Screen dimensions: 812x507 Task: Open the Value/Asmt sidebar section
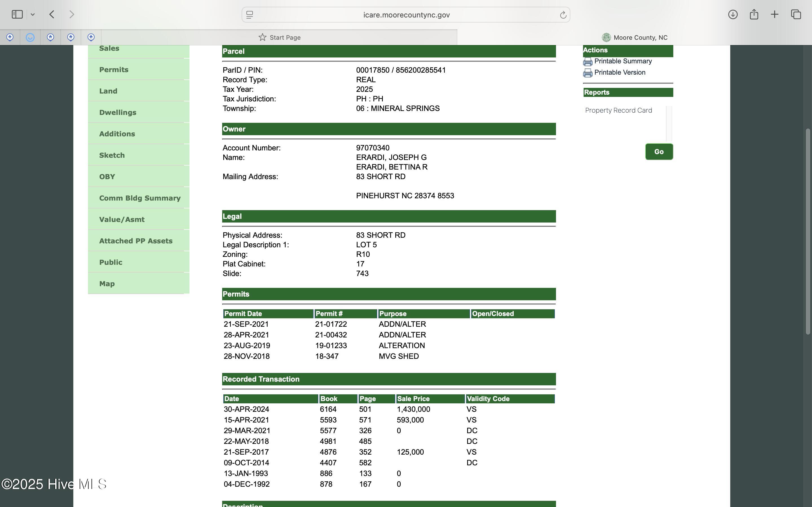point(122,219)
